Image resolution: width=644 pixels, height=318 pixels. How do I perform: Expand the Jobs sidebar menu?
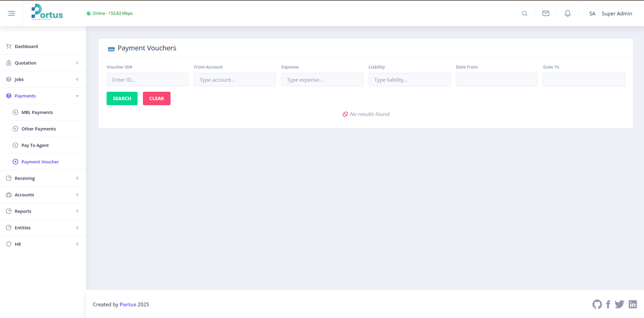[x=43, y=79]
